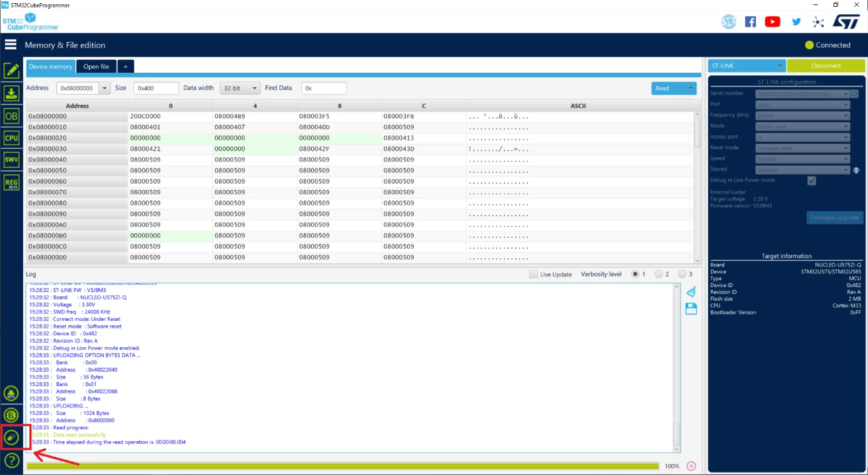Image resolution: width=868 pixels, height=475 pixels.
Task: Click the STM32CubeProgrammer logo
Action: click(30, 22)
